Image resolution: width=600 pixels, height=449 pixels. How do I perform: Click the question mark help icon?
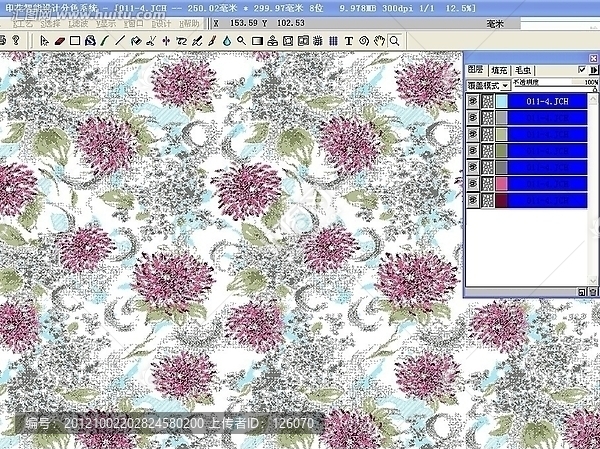[16, 40]
